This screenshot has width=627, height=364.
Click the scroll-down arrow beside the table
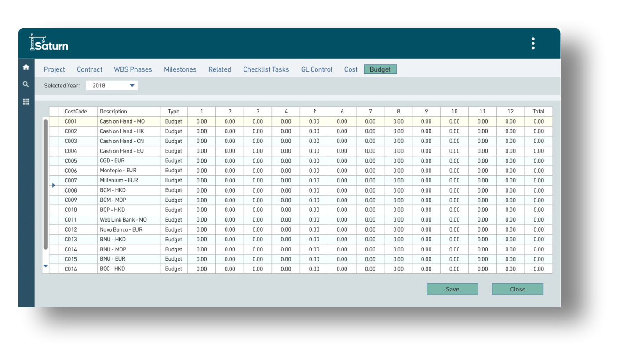click(45, 266)
